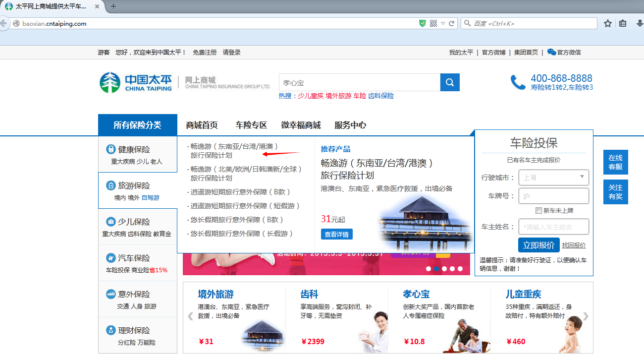Click the blue site search magnifier button
Image resolution: width=644 pixels, height=363 pixels.
450,82
